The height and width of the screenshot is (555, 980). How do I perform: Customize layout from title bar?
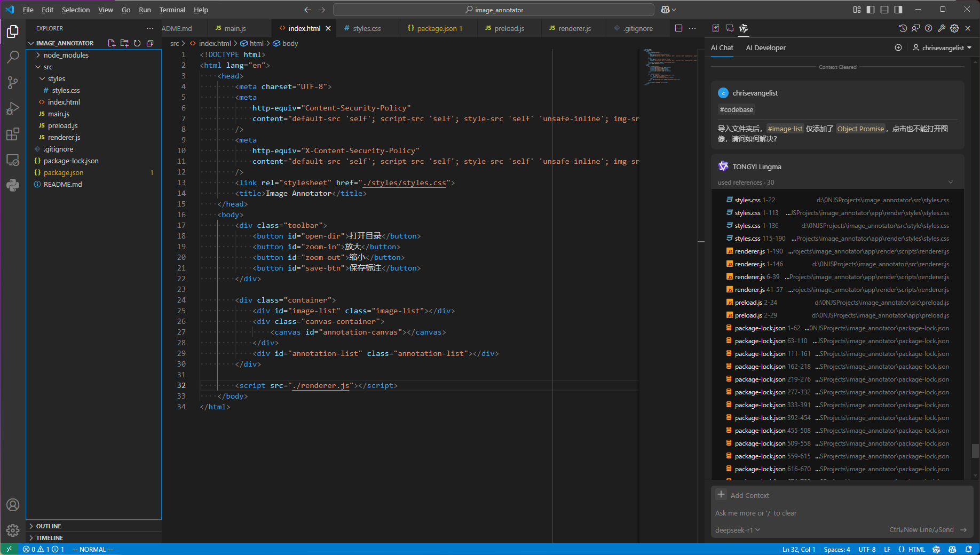[857, 10]
